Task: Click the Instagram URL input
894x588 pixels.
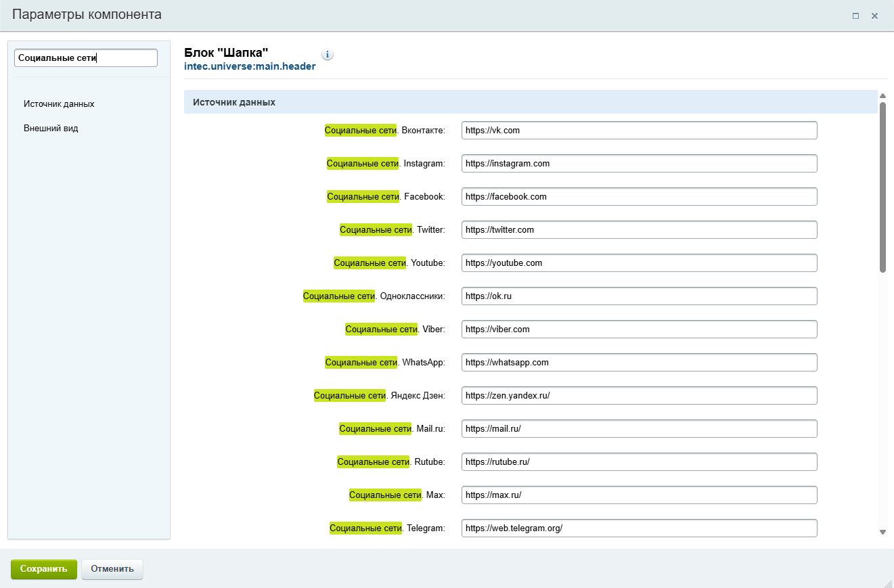Action: pyautogui.click(x=639, y=164)
